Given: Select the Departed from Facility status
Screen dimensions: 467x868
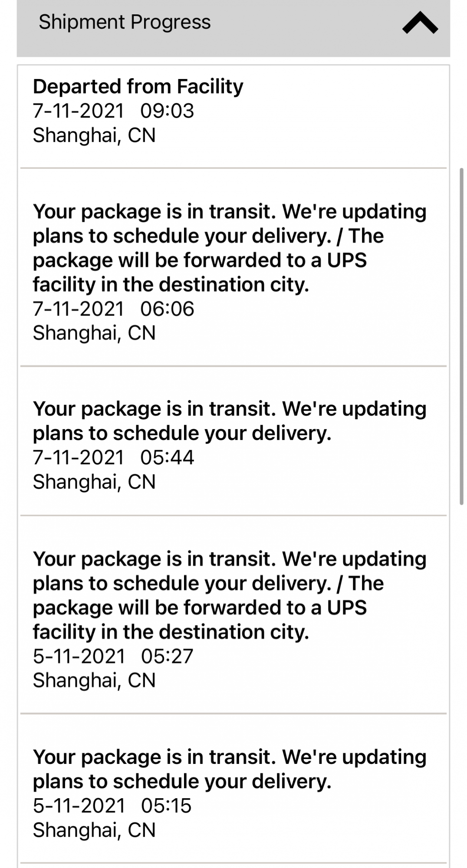Looking at the screenshot, I should [x=138, y=86].
